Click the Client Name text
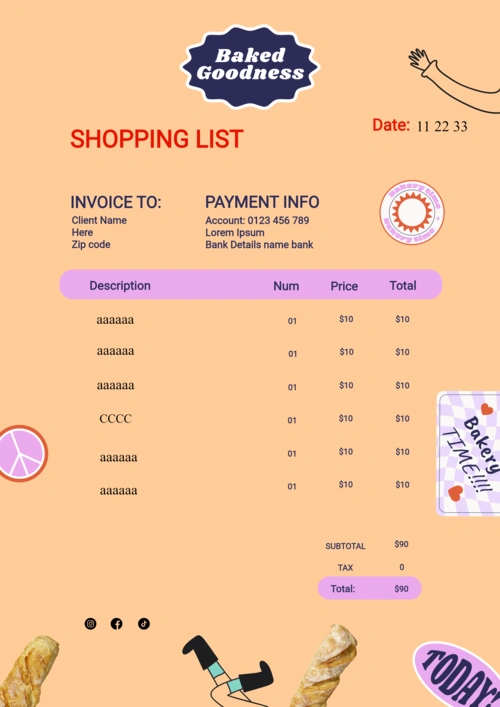 tap(99, 220)
